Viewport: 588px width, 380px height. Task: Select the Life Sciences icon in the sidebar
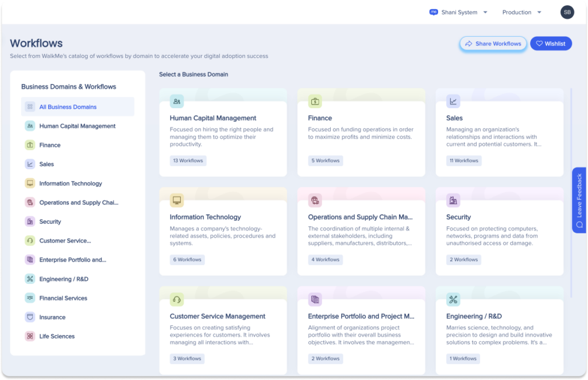(30, 336)
